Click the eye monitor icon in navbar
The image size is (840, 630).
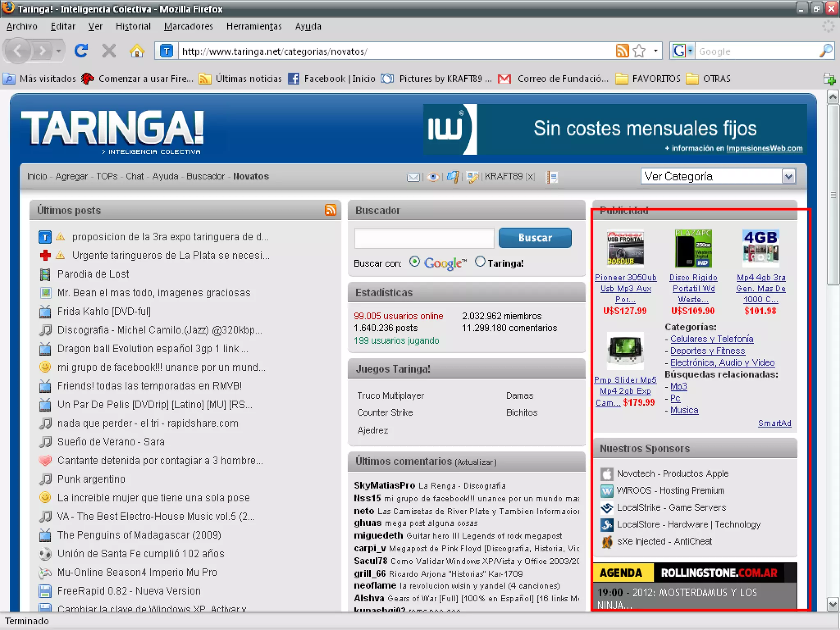(x=433, y=177)
